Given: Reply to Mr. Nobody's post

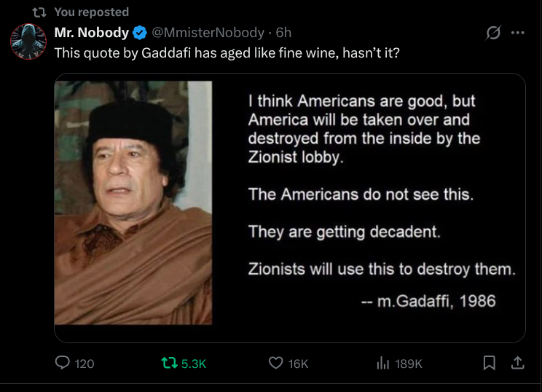Looking at the screenshot, I should pyautogui.click(x=64, y=363).
